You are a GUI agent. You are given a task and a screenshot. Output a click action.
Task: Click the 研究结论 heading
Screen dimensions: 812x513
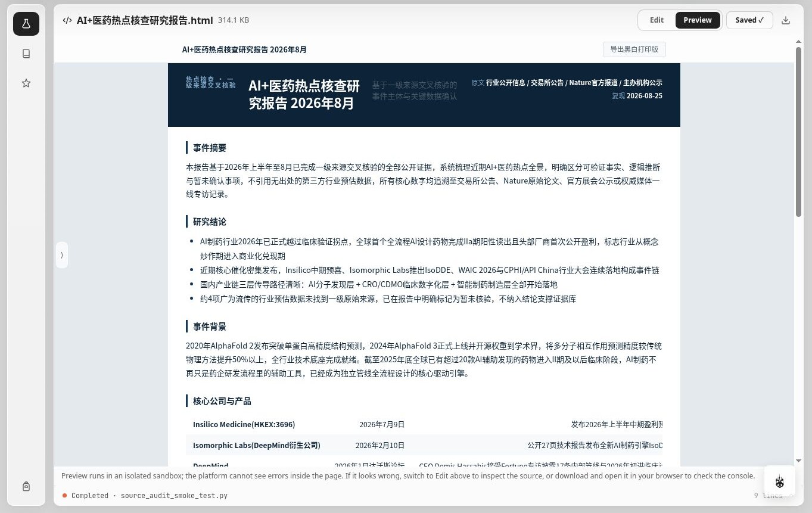click(x=210, y=222)
